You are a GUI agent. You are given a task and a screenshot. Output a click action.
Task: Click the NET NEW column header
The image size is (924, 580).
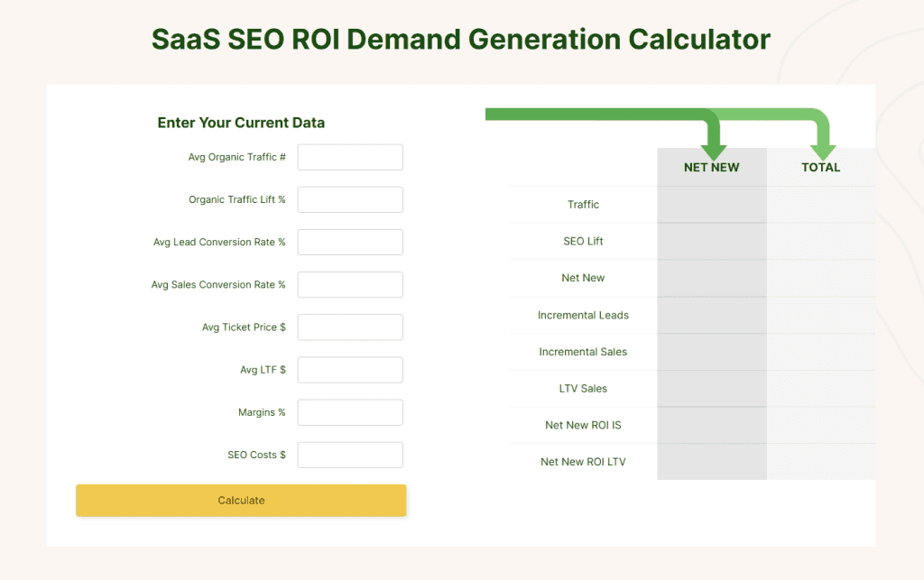(711, 167)
